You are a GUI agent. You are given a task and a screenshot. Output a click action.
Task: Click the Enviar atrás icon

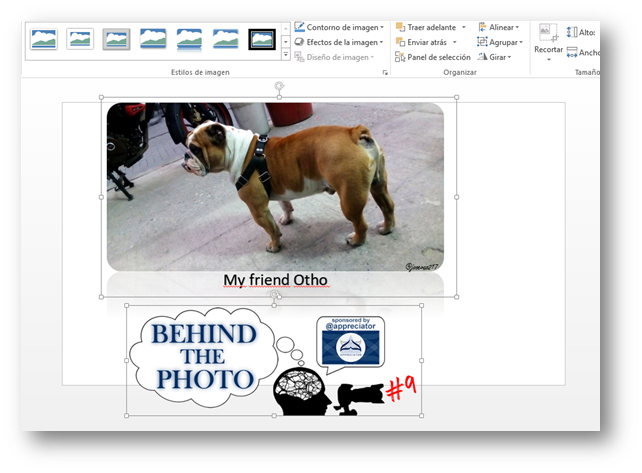point(401,42)
